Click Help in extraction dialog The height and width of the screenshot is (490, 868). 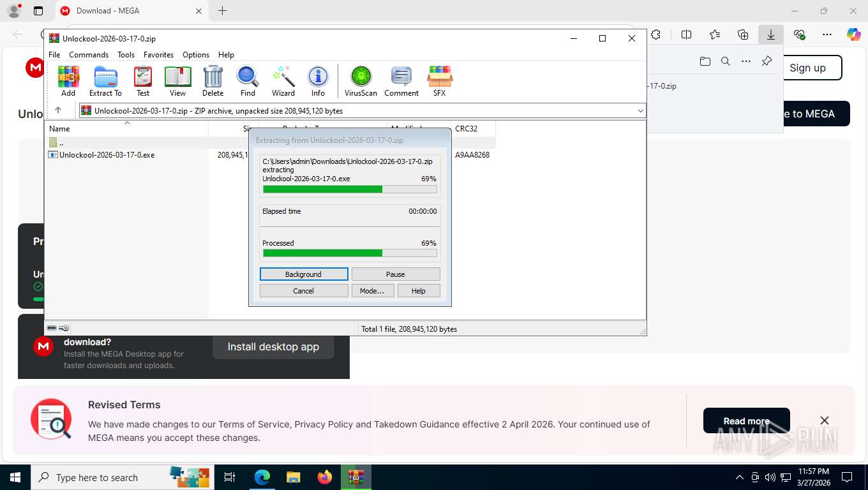pos(419,290)
